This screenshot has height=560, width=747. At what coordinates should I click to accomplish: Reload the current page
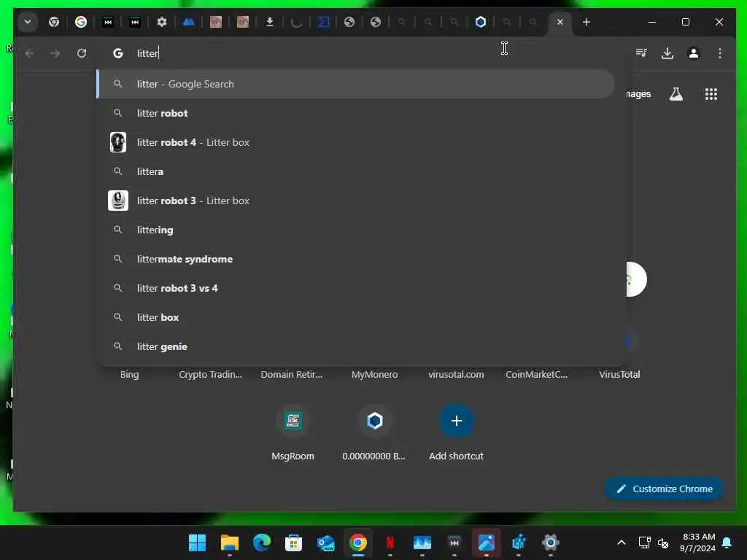(82, 53)
